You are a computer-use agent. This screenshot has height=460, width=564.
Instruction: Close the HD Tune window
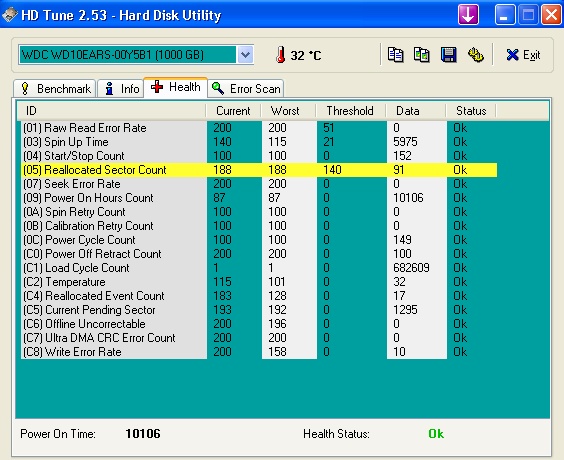(x=551, y=15)
